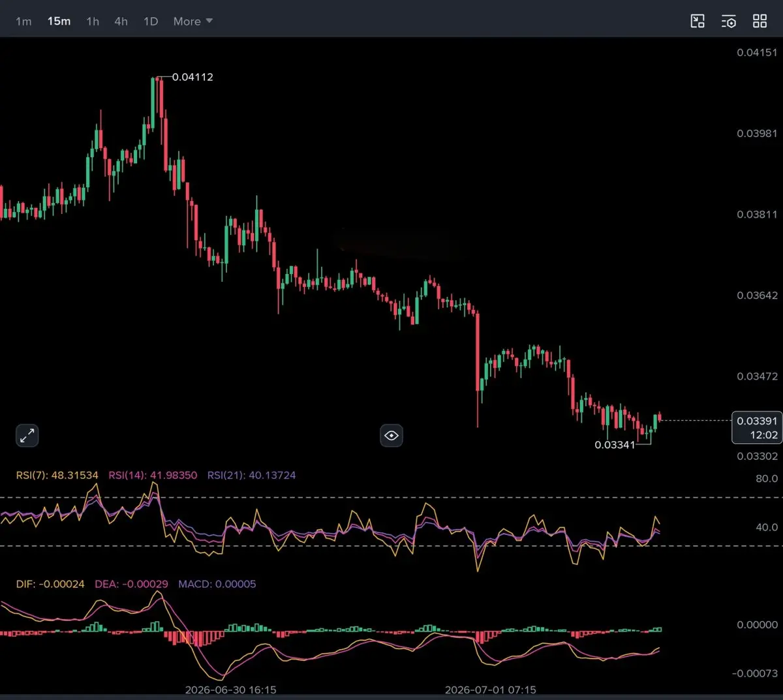Click the high price marker 0.04112
The image size is (783, 700).
[192, 77]
